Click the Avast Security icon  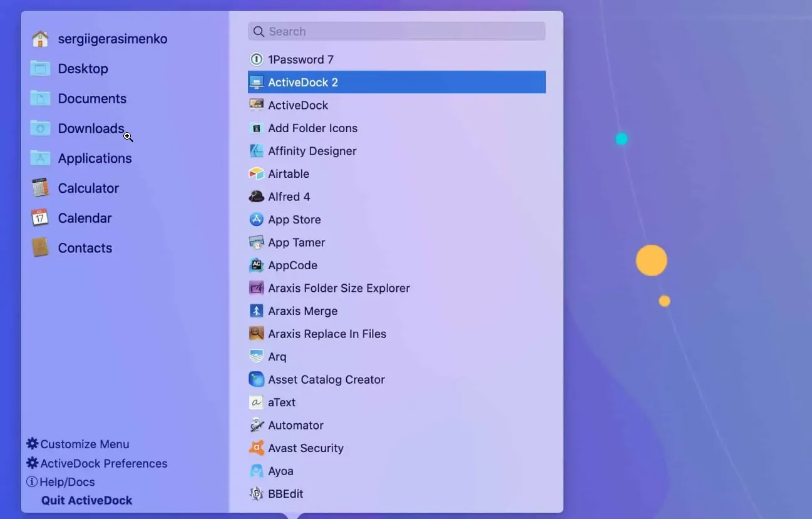click(256, 448)
